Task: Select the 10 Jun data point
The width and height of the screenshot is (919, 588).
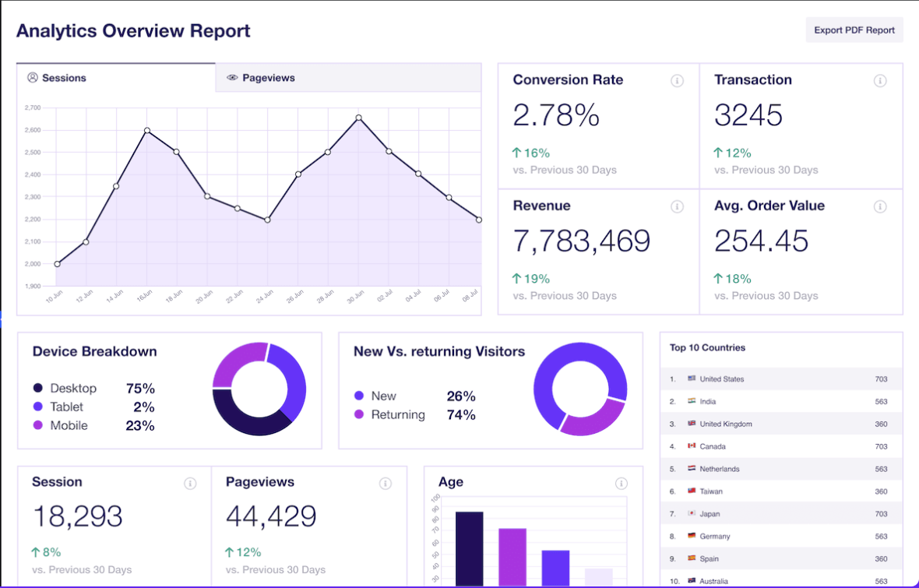Action: point(57,264)
